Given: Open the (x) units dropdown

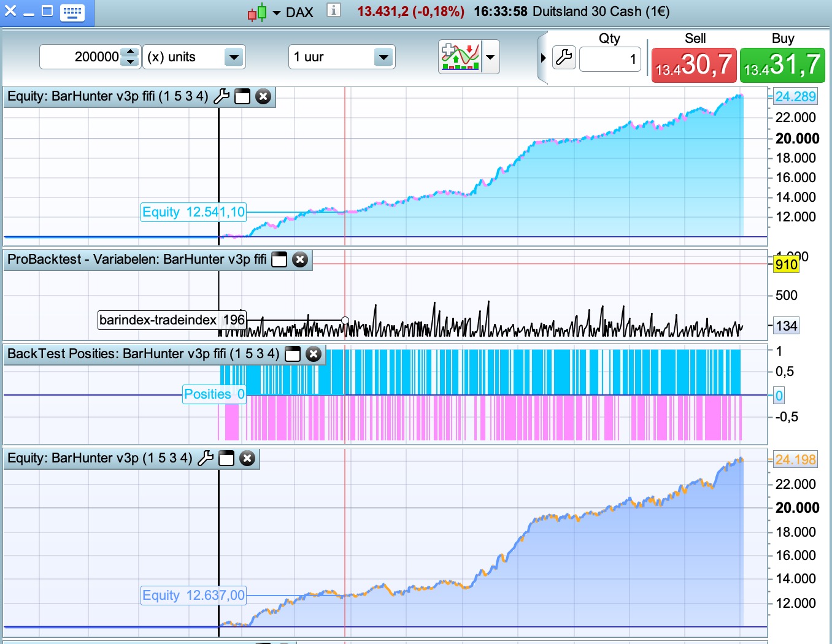Looking at the screenshot, I should (233, 58).
